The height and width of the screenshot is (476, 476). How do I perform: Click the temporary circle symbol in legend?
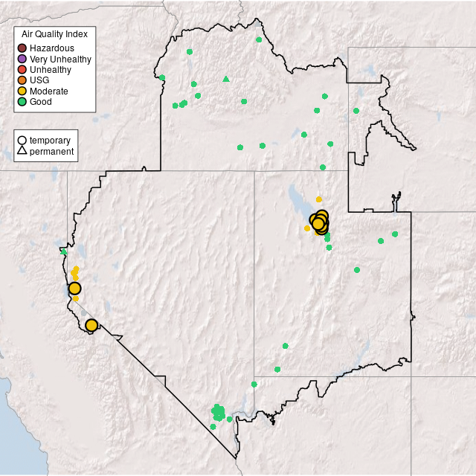22,140
